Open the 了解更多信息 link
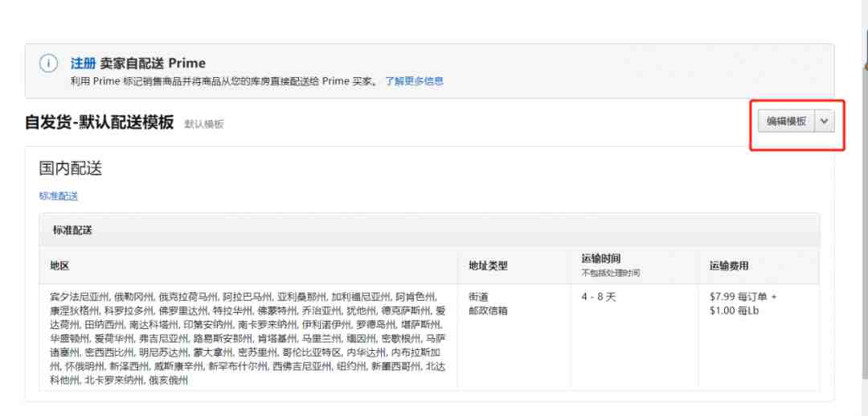 coord(414,81)
